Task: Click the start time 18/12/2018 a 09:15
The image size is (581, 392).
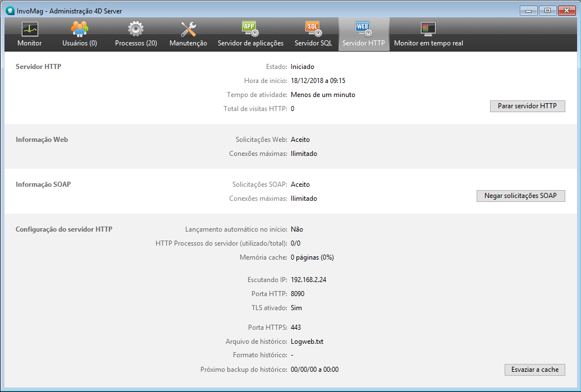Action: pyautogui.click(x=318, y=81)
